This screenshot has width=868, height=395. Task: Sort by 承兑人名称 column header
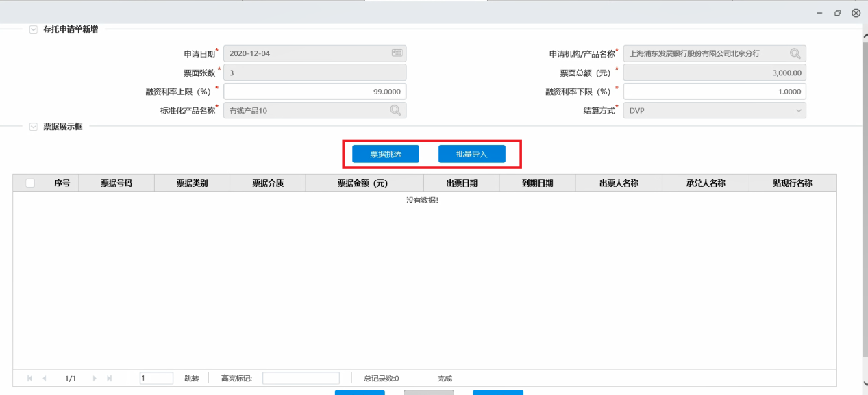[706, 183]
